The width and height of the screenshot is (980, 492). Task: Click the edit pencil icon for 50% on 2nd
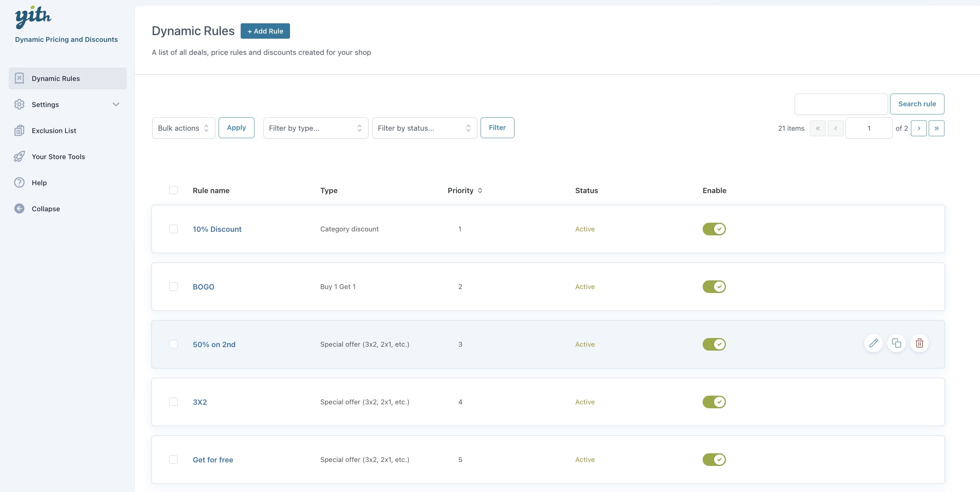[873, 343]
